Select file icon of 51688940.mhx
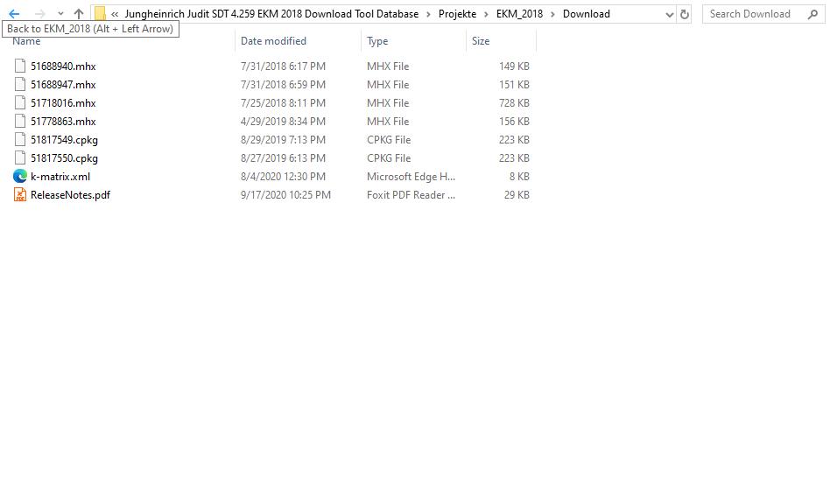 tap(20, 66)
